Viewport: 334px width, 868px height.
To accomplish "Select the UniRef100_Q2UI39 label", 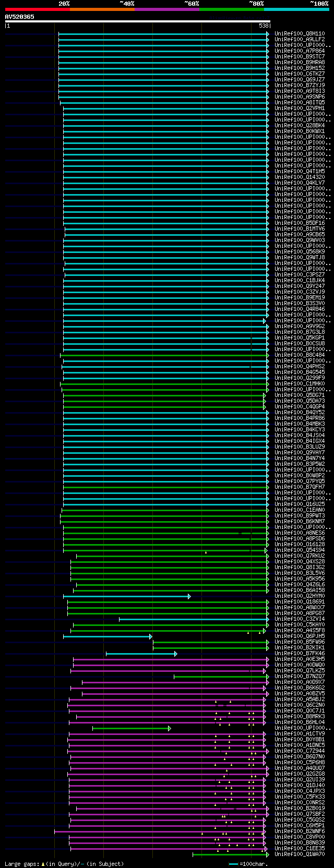I will click(x=300, y=780).
